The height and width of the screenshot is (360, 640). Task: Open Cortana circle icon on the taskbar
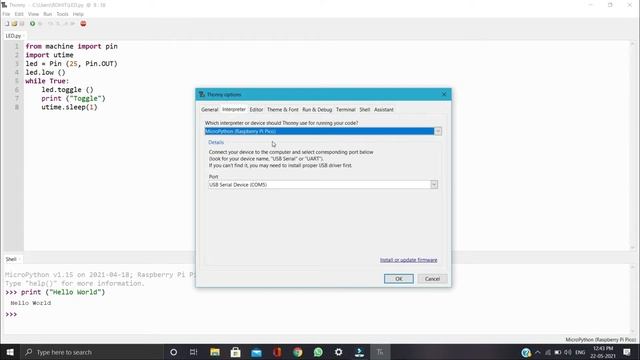click(173, 352)
